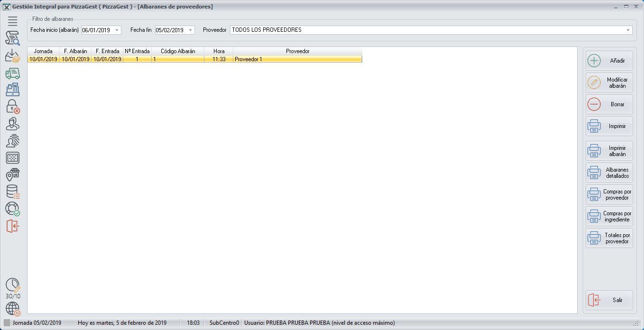This screenshot has width=644, height=330.
Task: Open Compras por ingrediente report
Action: tap(609, 216)
